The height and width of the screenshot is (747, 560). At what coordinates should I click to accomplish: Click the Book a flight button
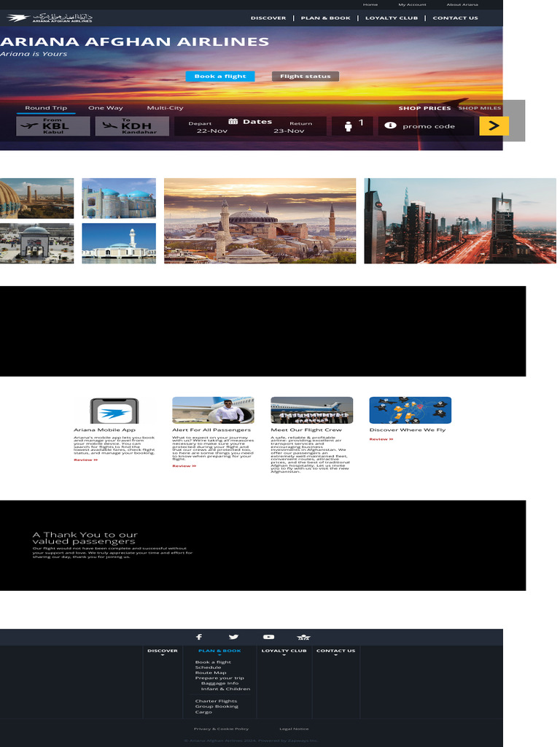coord(220,76)
